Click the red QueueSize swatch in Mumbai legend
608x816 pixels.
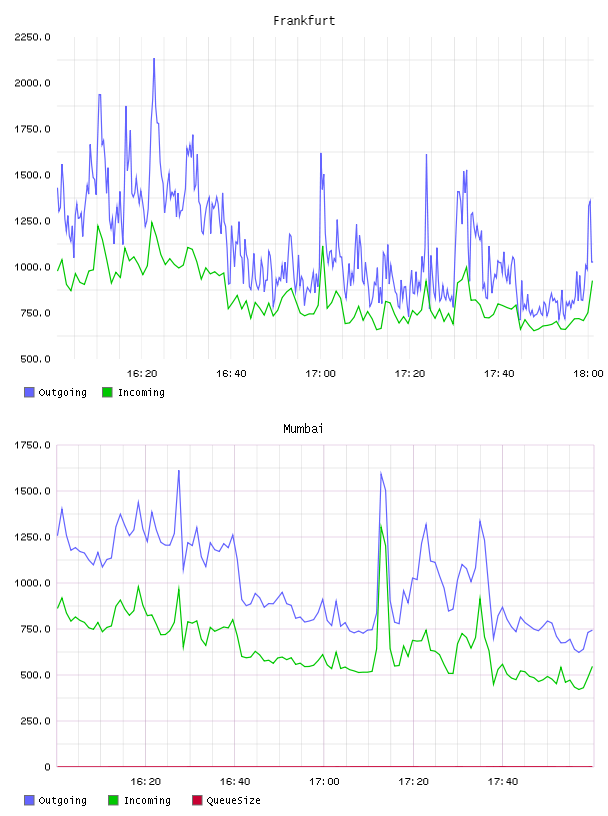(x=197, y=800)
